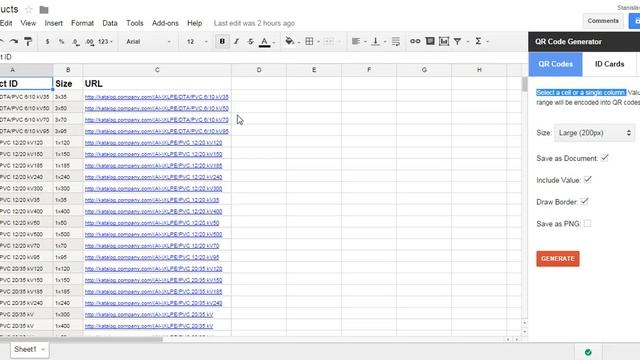Open the Format menu

pyautogui.click(x=82, y=23)
